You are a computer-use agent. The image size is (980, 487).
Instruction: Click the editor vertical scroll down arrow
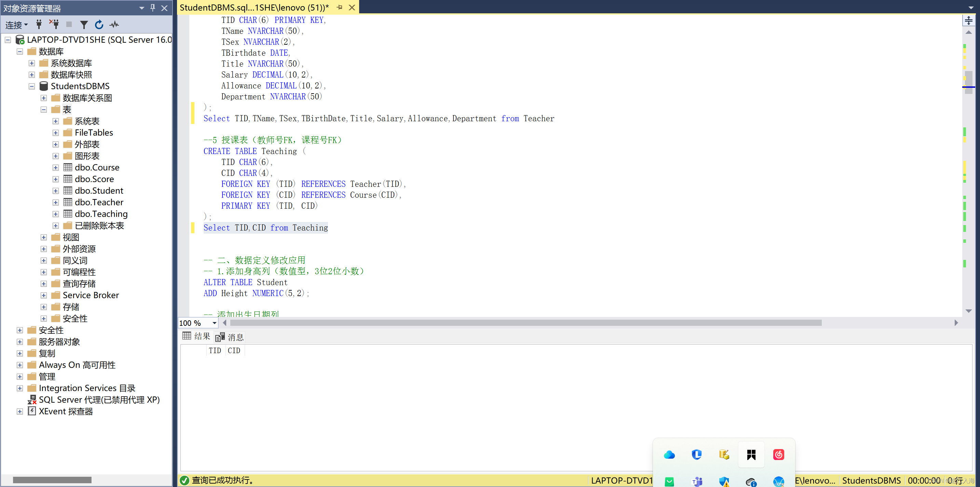point(969,311)
